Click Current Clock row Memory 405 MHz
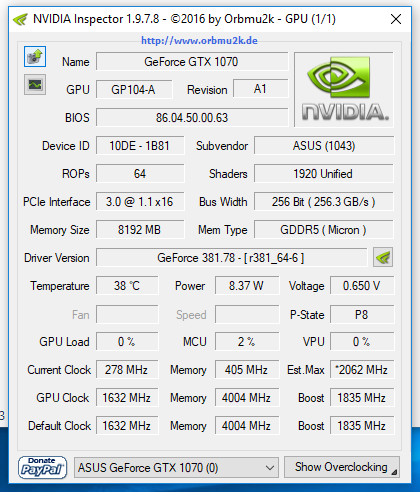Image resolution: width=420 pixels, height=492 pixels. (x=247, y=369)
